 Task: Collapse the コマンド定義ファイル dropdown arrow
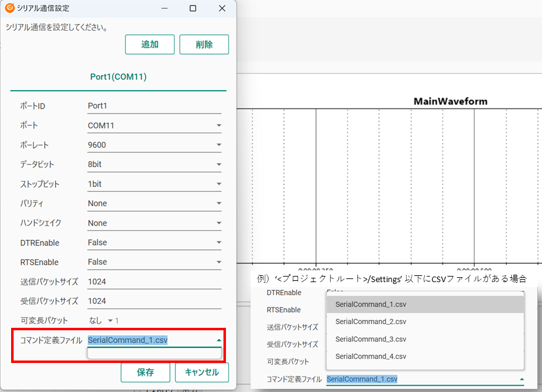(x=219, y=340)
